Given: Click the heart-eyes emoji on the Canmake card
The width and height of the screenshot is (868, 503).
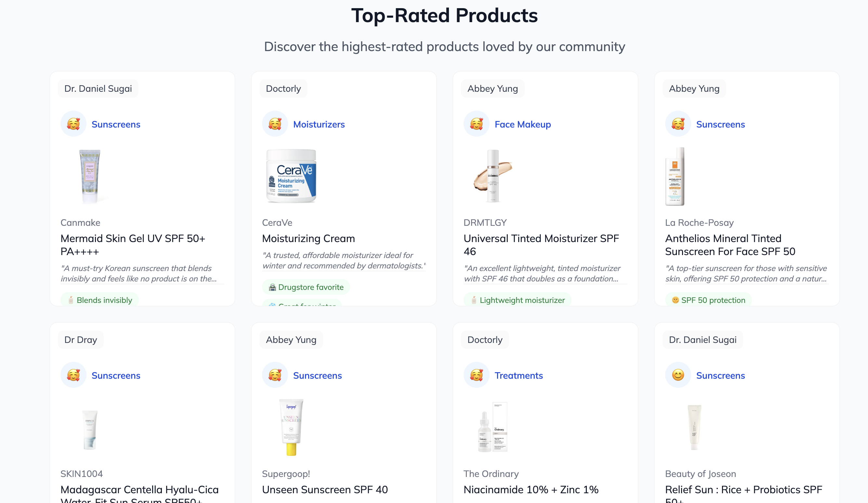Looking at the screenshot, I should point(73,124).
